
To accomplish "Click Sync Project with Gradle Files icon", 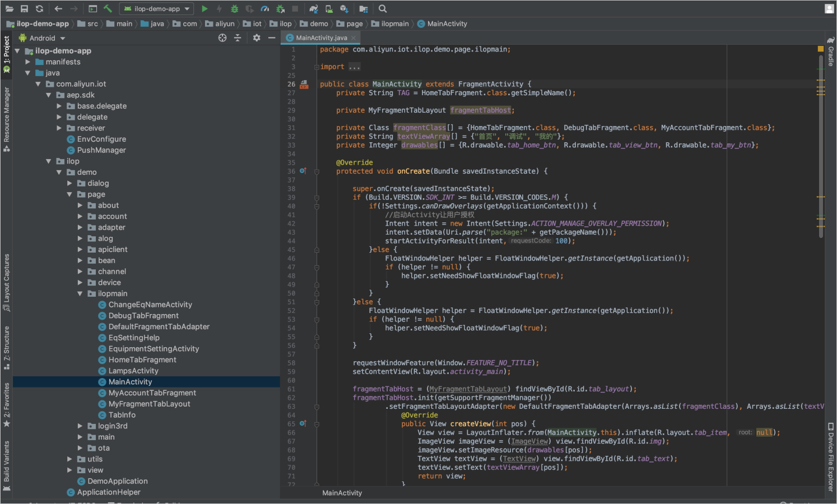I will [x=314, y=8].
